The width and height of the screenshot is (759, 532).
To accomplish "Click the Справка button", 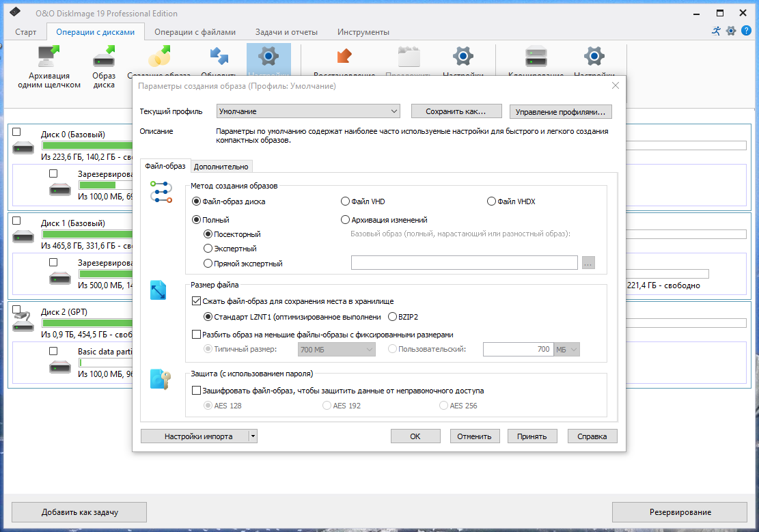I will (x=592, y=436).
